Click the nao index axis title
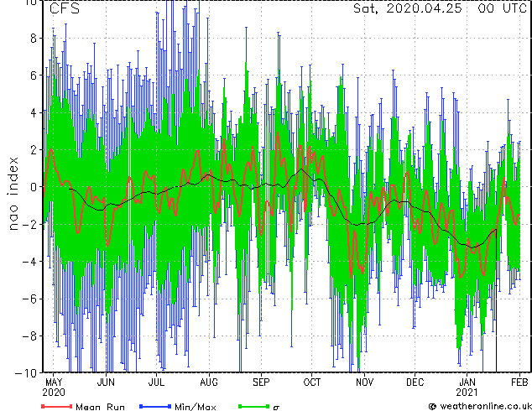The image size is (532, 411). tap(13, 194)
